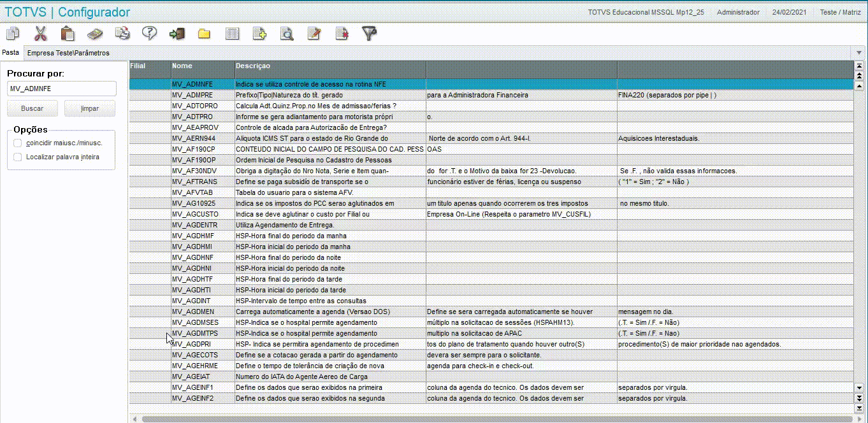This screenshot has height=423, width=868.
Task: Click the delete record icon
Action: tap(342, 34)
